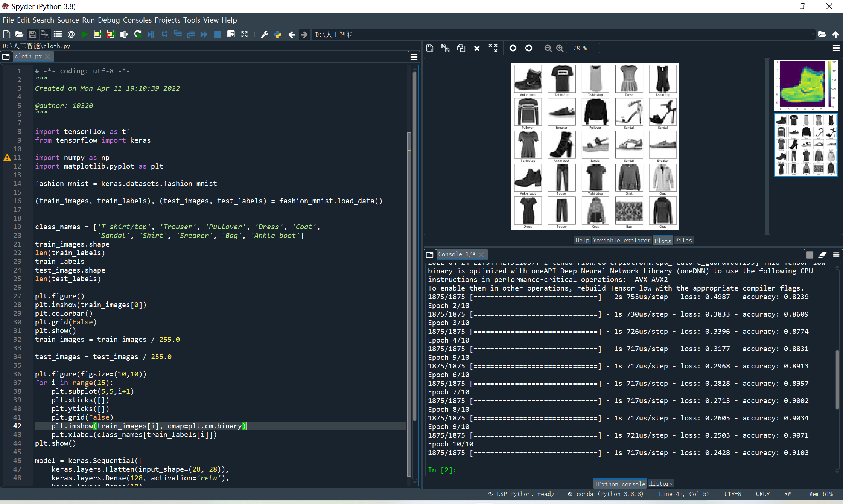Run the file with green play button

point(84,34)
